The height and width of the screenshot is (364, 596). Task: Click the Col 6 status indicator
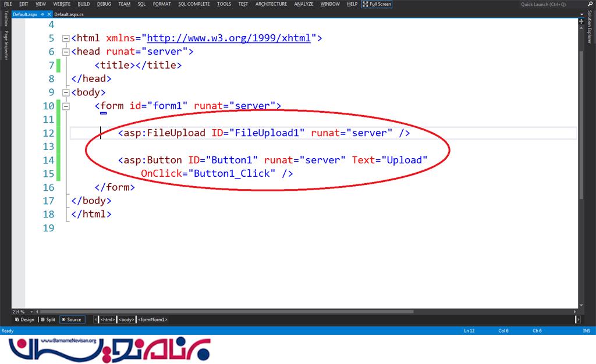coord(503,331)
